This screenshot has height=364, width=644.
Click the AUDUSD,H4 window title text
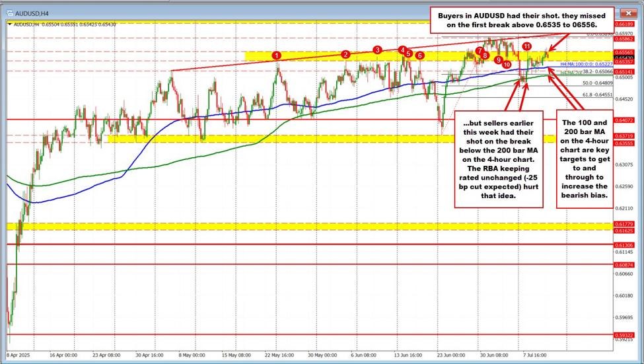click(32, 14)
